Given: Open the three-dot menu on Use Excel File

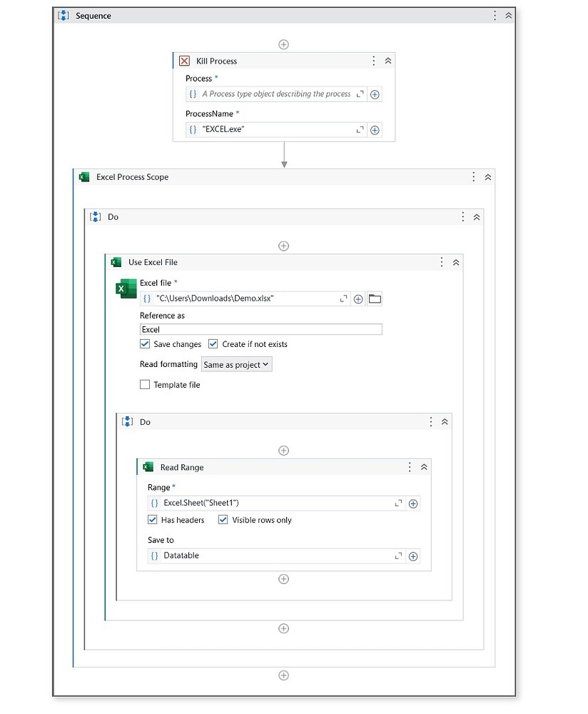Looking at the screenshot, I should click(x=441, y=262).
